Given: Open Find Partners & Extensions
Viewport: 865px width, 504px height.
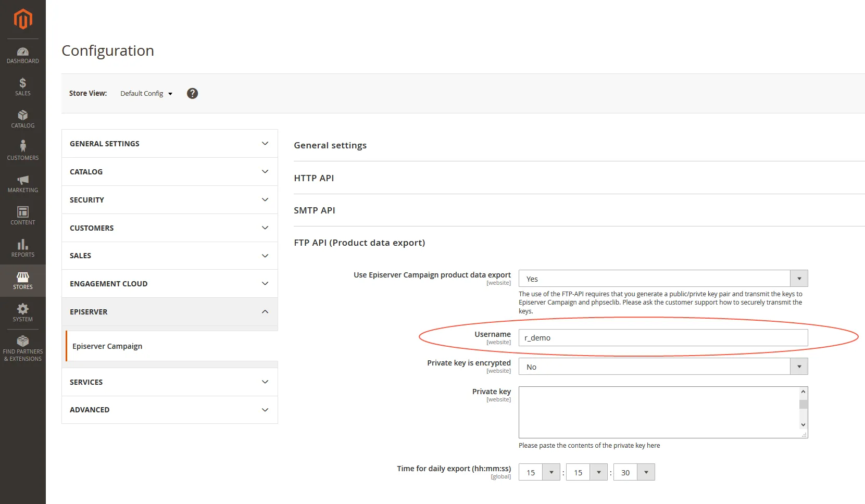Looking at the screenshot, I should [23, 348].
